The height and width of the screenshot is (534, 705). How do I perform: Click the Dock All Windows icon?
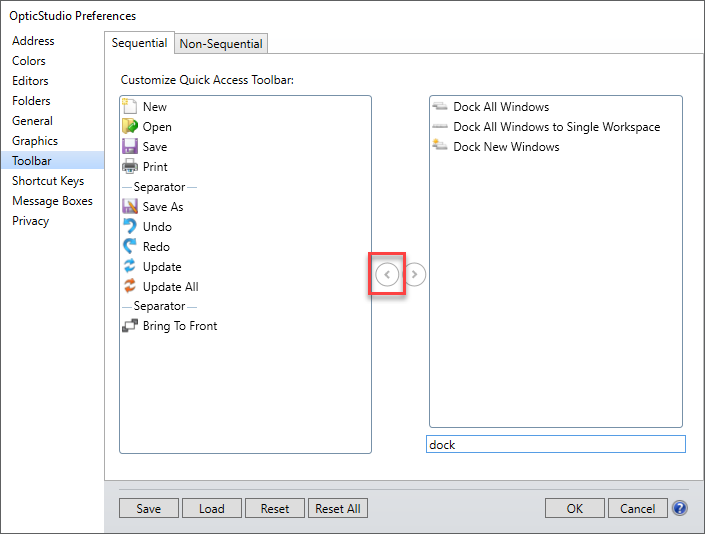click(x=440, y=107)
